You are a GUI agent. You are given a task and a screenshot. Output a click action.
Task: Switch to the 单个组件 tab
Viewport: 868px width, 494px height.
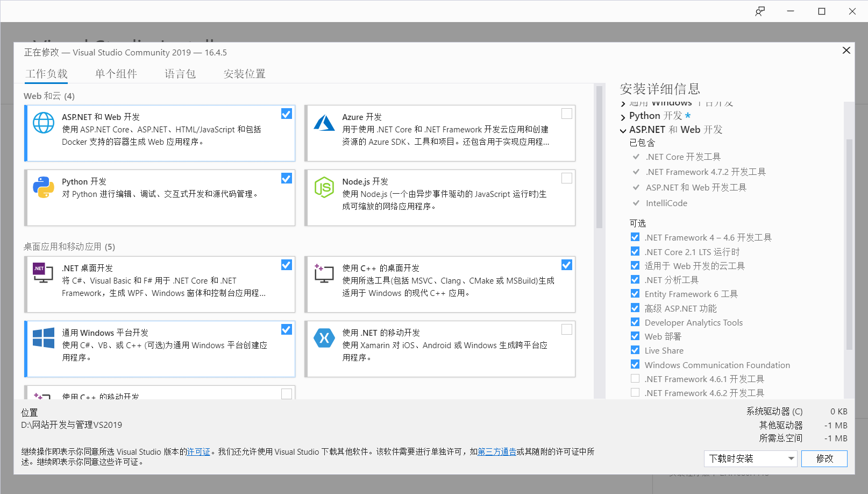pos(116,74)
